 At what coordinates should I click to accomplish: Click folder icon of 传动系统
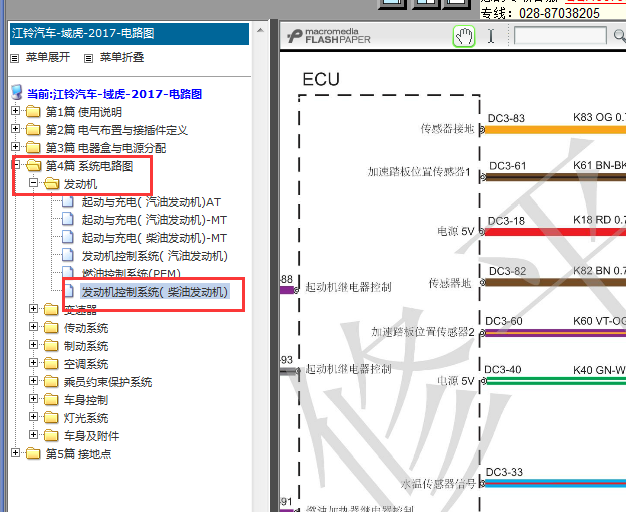(51, 327)
